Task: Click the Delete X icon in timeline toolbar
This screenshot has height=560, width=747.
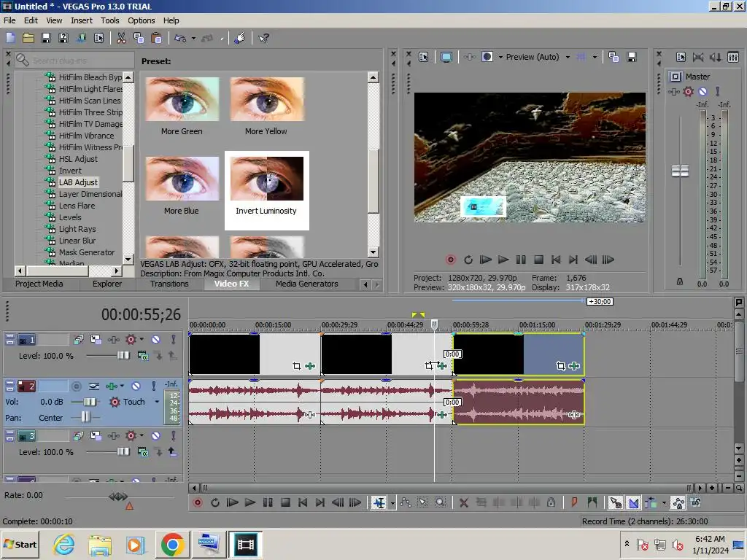Action: point(463,502)
